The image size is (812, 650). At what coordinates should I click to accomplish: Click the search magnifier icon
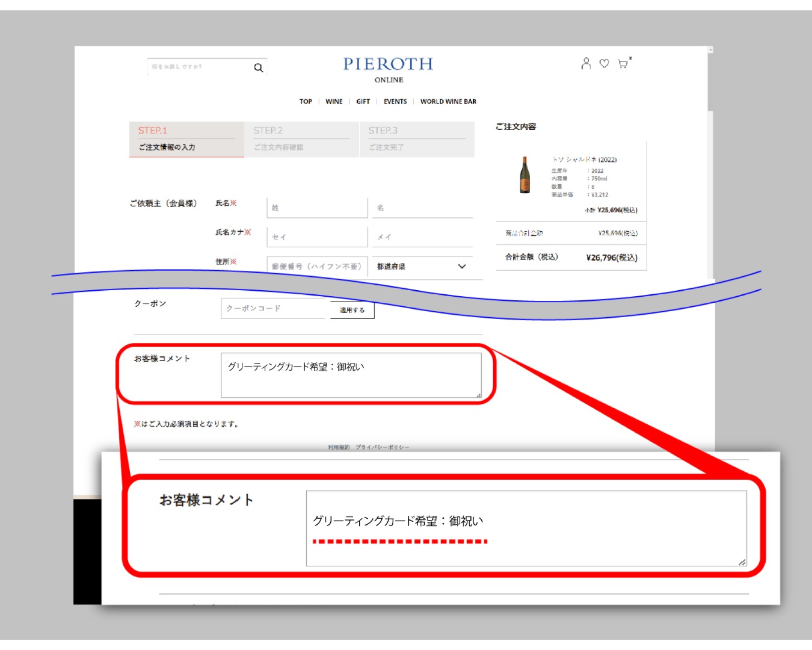pyautogui.click(x=259, y=68)
